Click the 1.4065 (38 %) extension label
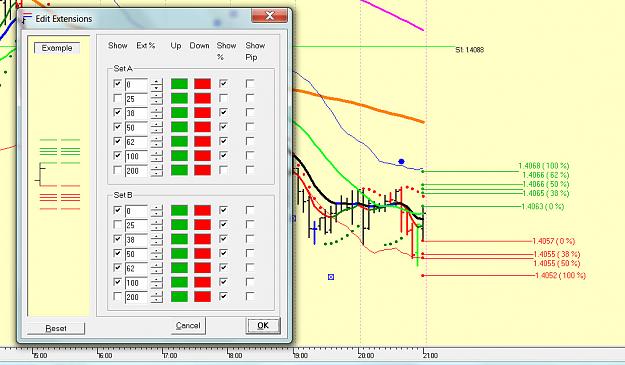 tap(545, 193)
